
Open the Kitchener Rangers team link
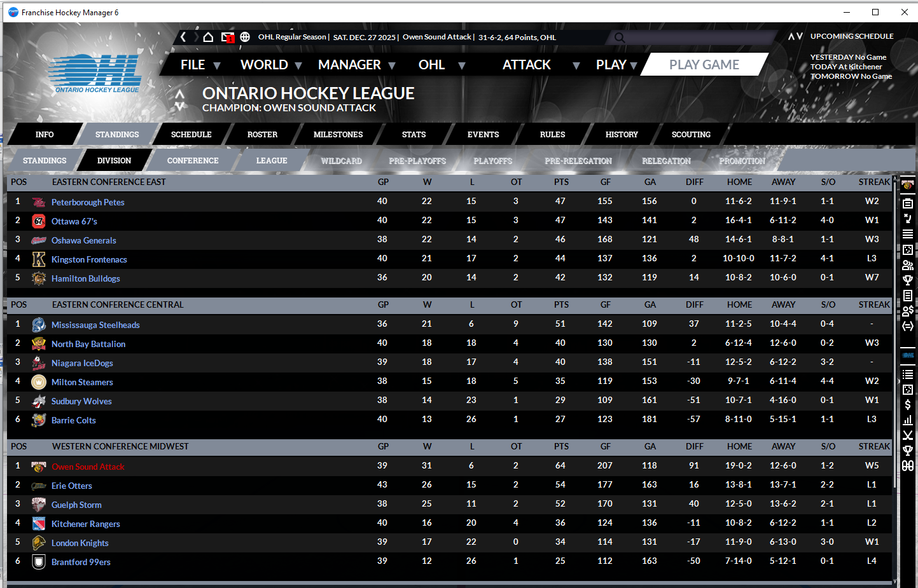click(x=86, y=524)
